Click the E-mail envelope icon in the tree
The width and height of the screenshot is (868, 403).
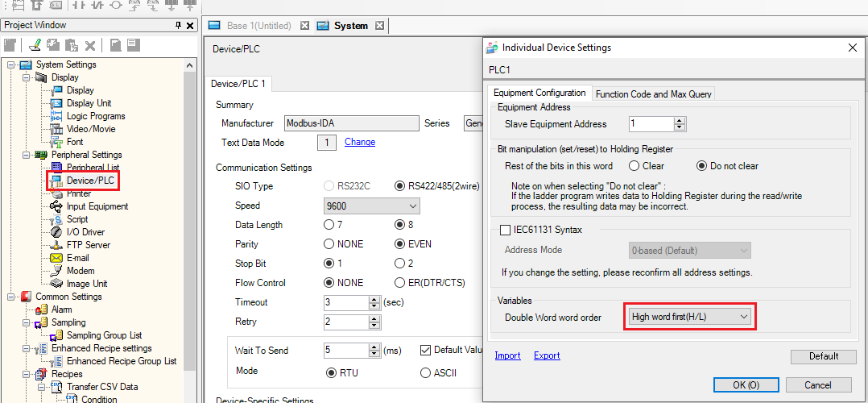56,258
